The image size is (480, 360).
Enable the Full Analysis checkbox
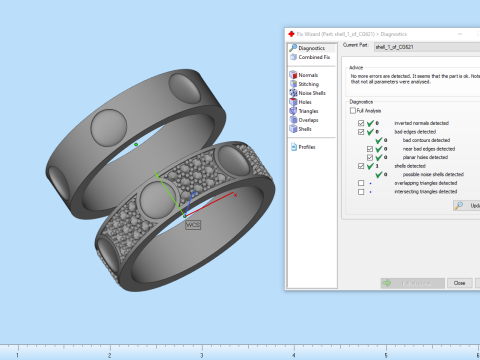(353, 111)
